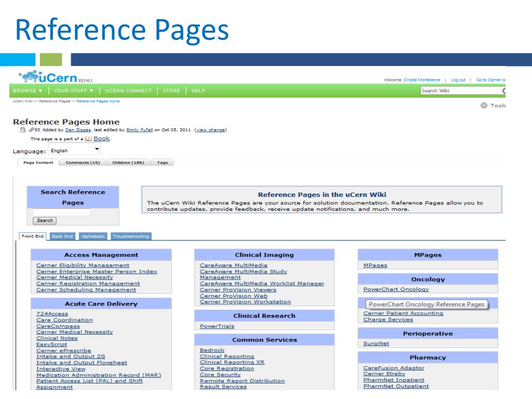Open CareAware MultiMedia Worklist Manager link
This screenshot has width=532, height=399.
click(x=262, y=284)
